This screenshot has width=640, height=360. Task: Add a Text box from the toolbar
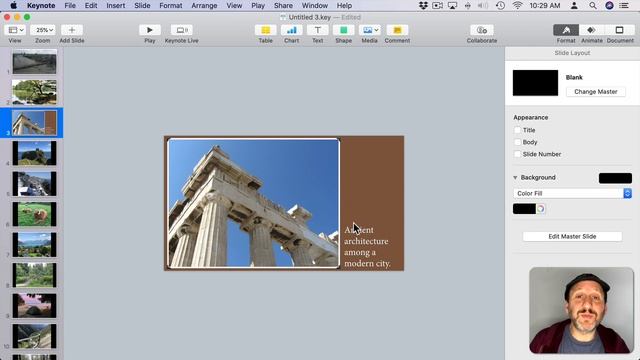(x=318, y=30)
